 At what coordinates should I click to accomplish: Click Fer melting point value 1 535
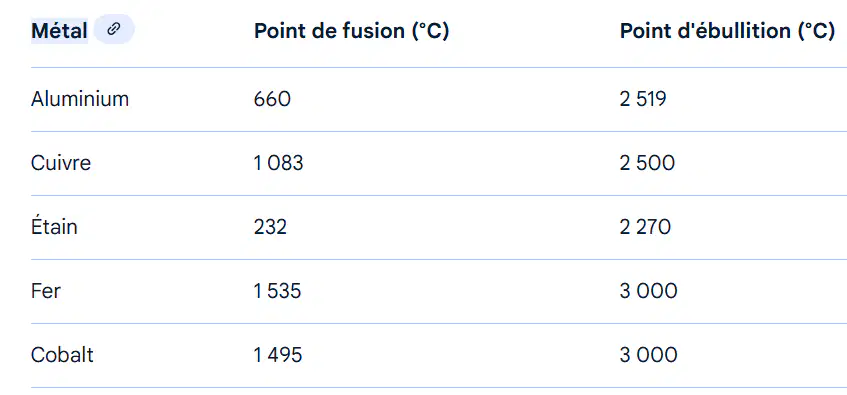coord(277,291)
